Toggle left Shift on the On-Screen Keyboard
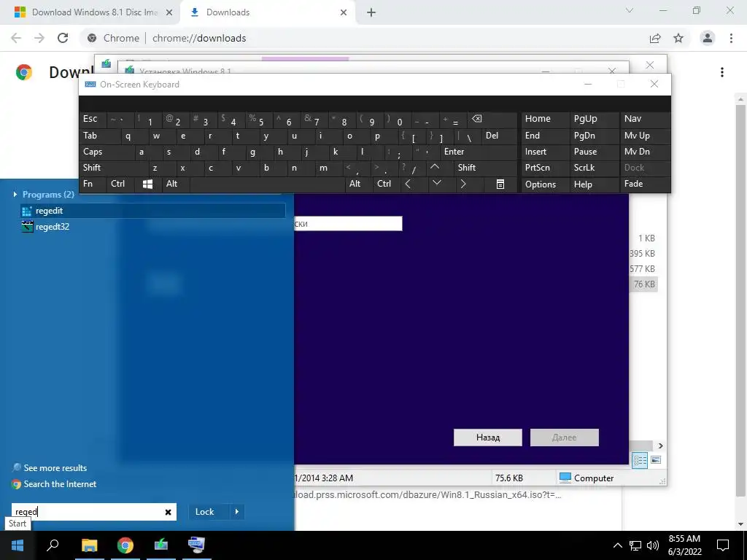This screenshot has height=560, width=747. 113,168
